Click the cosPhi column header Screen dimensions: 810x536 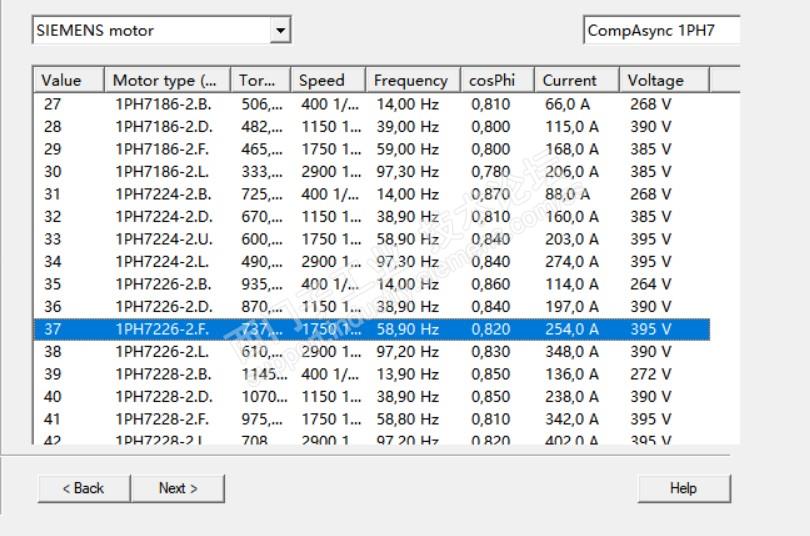point(497,81)
